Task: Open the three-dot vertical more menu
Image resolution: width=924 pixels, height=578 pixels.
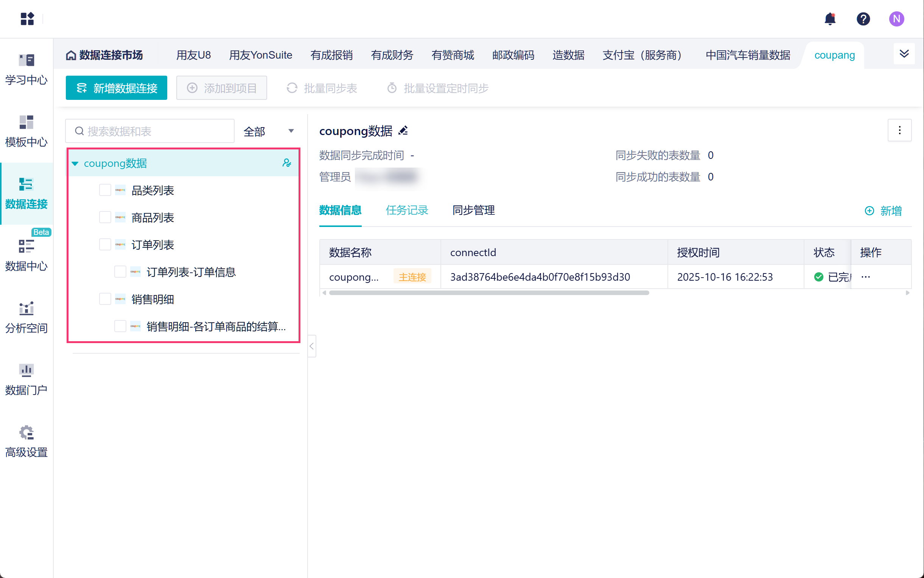Action: click(899, 131)
